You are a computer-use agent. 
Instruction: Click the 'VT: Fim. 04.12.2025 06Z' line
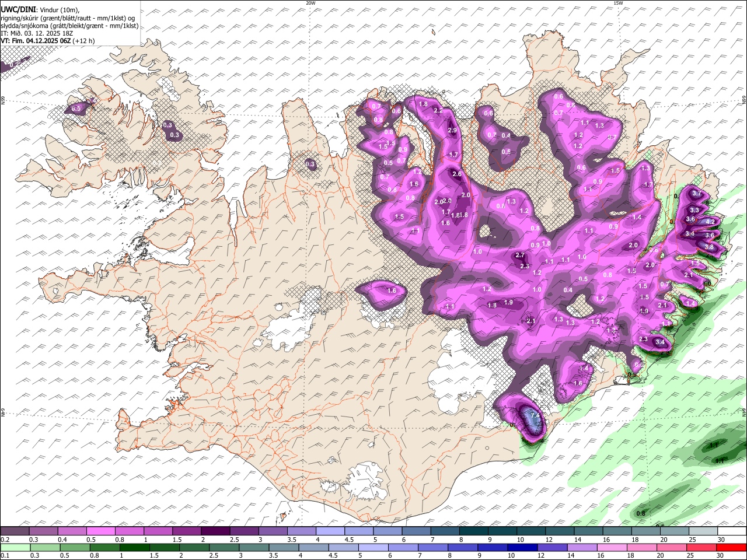point(36,41)
